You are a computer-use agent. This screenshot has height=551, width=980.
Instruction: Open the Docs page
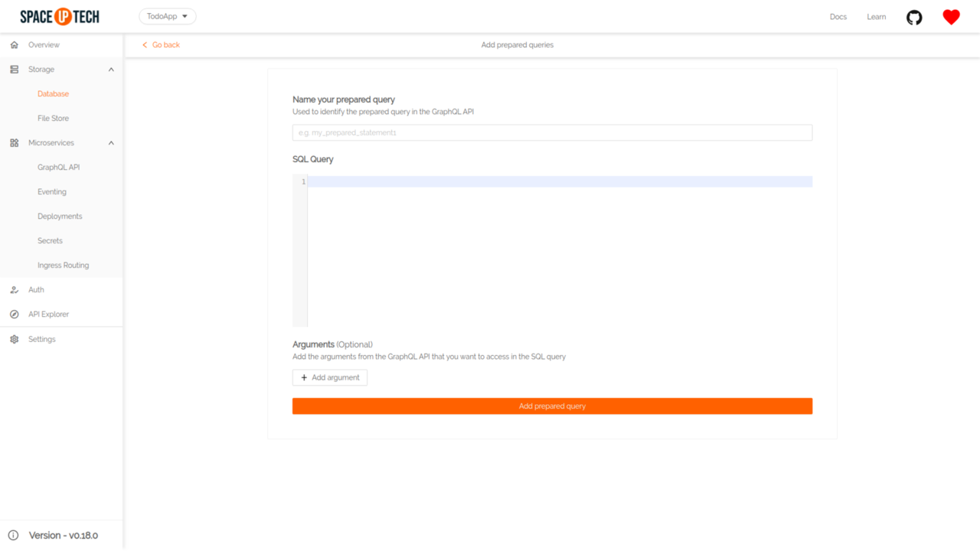point(838,16)
